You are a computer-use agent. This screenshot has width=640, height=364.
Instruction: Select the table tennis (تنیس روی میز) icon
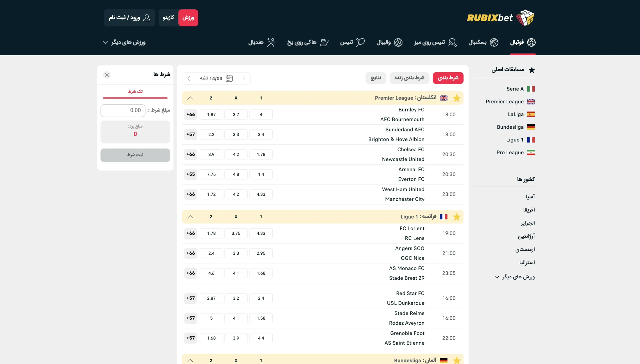click(x=452, y=42)
